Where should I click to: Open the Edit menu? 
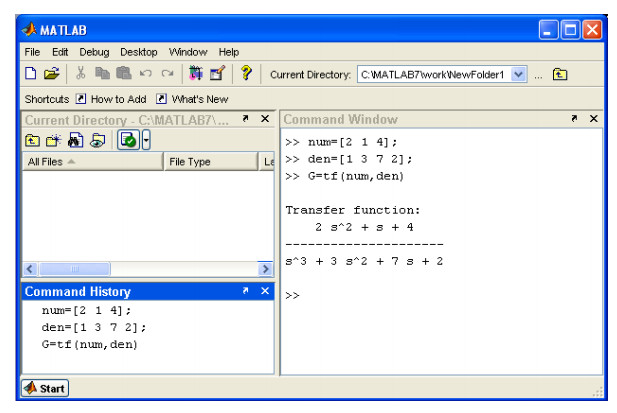(60, 52)
